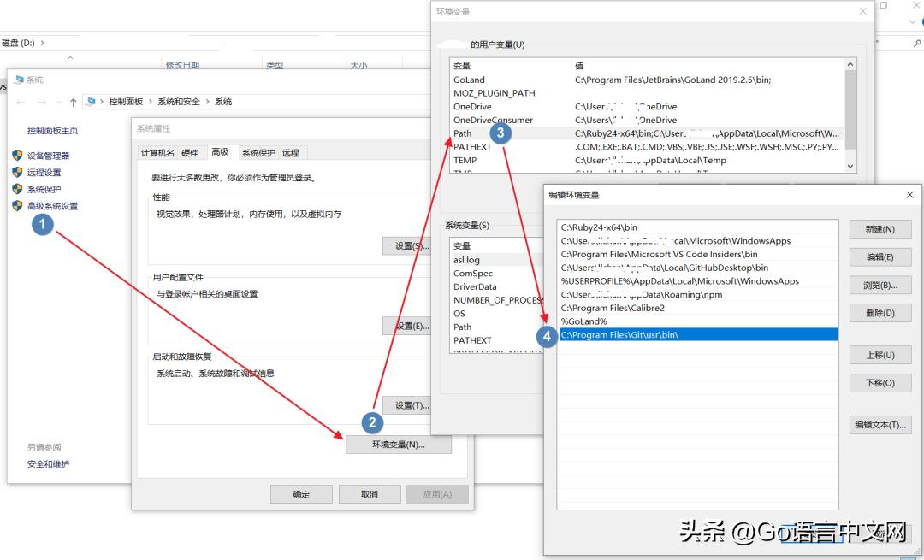
Task: Select C:\Program Files\Calibre2 path entry
Action: click(x=698, y=308)
